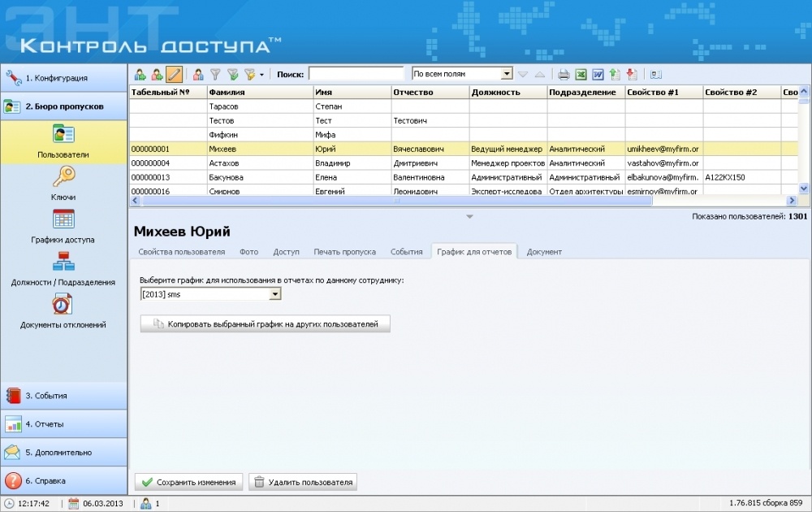Click the find next down arrow
This screenshot has width=812, height=512.
pyautogui.click(x=523, y=75)
